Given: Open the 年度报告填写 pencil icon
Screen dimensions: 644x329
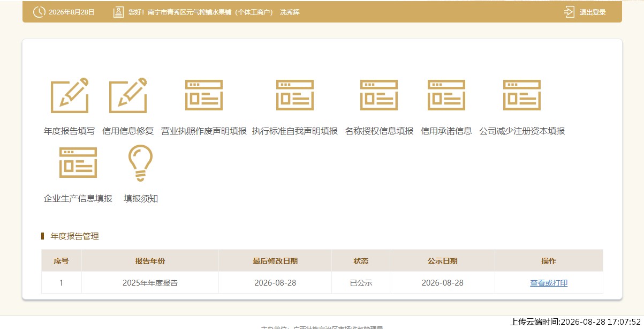Looking at the screenshot, I should (70, 95).
